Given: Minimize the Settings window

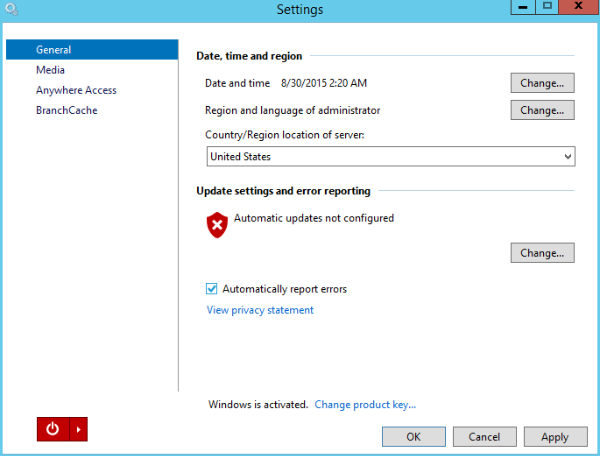Looking at the screenshot, I should 523,7.
